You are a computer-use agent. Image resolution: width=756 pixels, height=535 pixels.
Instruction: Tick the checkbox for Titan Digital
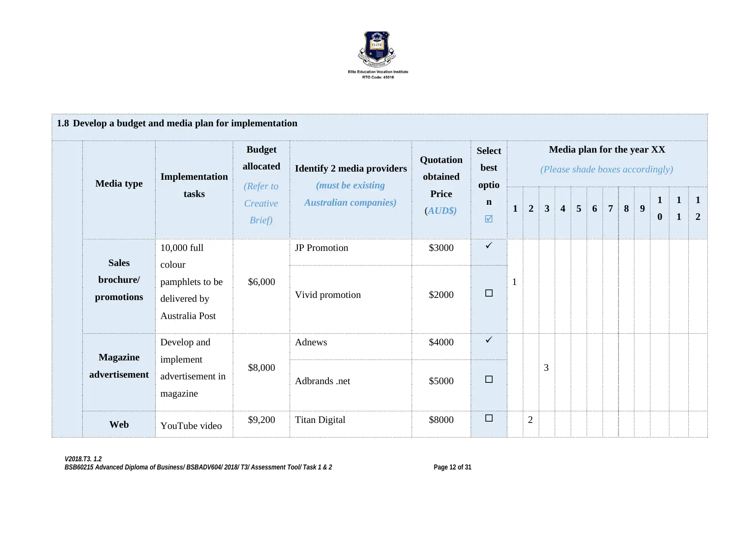pos(489,418)
